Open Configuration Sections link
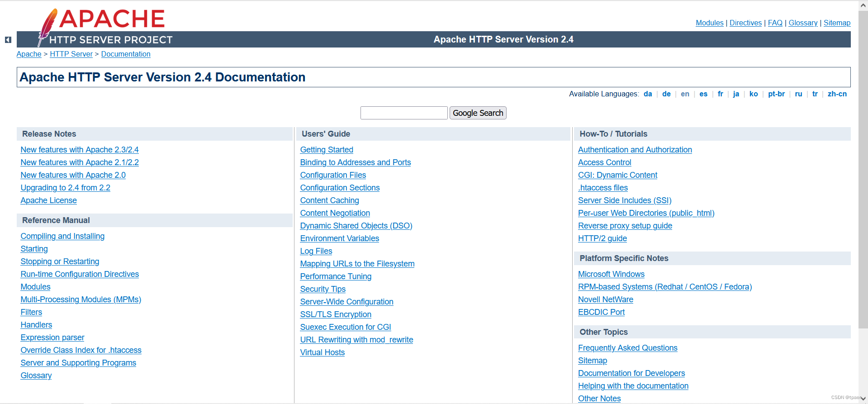This screenshot has width=868, height=404. click(x=340, y=188)
